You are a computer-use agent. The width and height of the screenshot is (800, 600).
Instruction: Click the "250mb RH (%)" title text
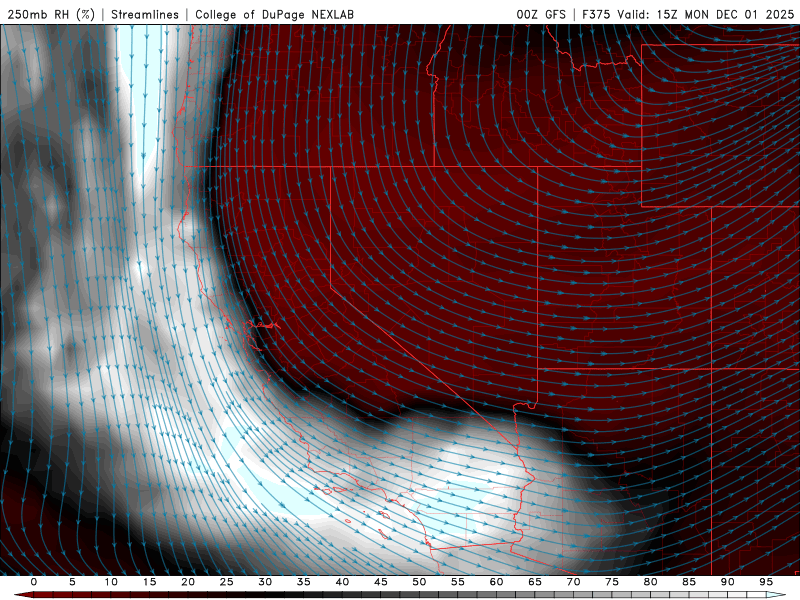(51, 14)
